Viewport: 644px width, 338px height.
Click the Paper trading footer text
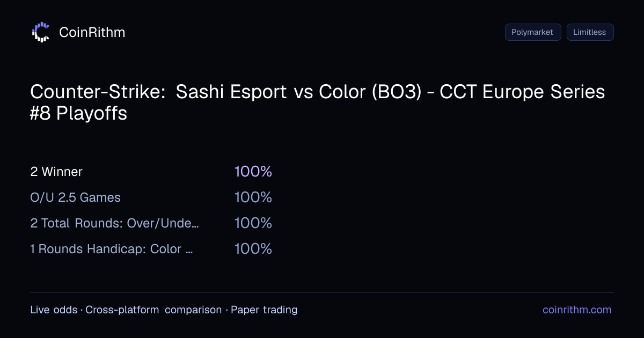tap(264, 310)
